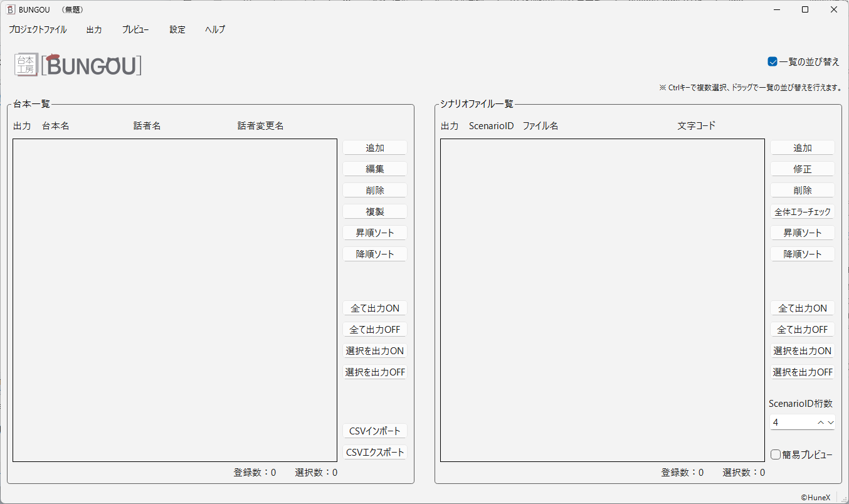Open the プレビュー menu

point(135,29)
